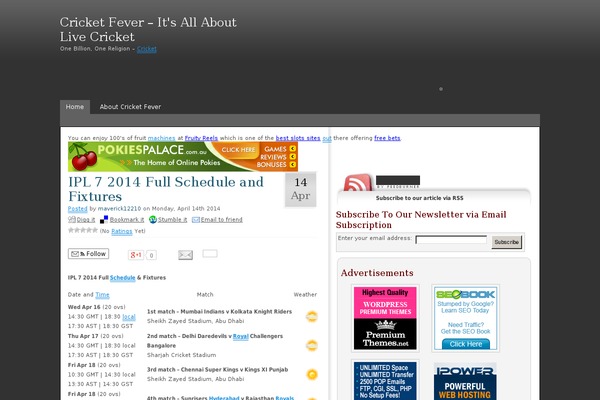Viewport: 600px width, 400px height.
Task: Click the Cricket Fever site title
Action: (148, 29)
